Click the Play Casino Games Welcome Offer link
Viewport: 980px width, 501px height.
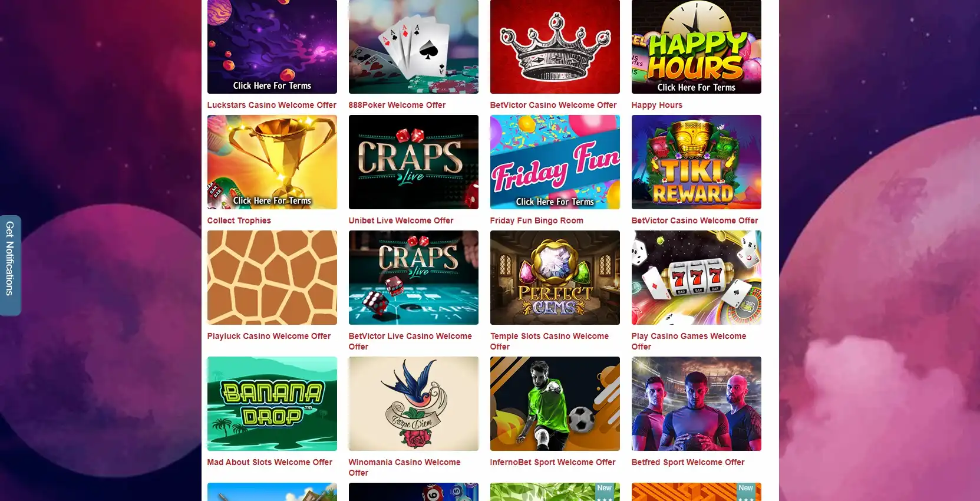[x=689, y=341]
